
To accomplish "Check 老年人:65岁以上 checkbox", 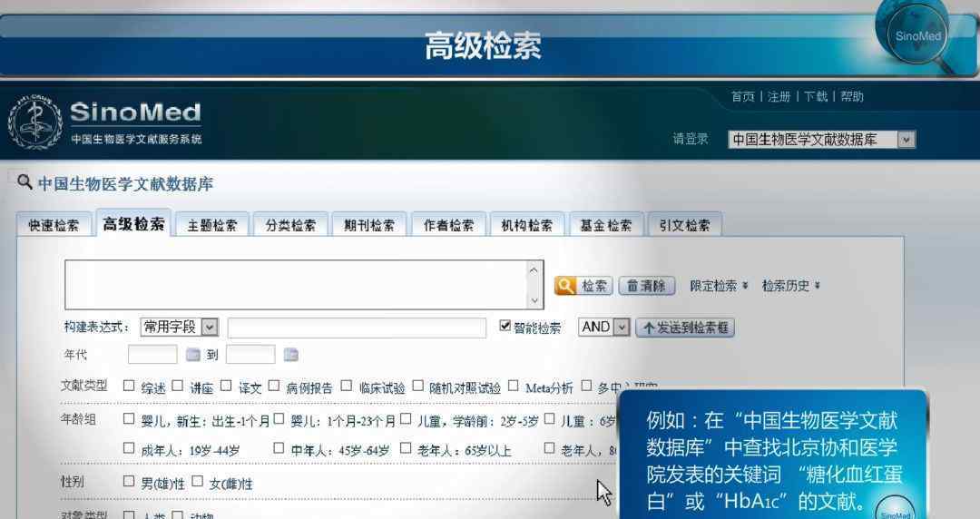I will coord(406,448).
